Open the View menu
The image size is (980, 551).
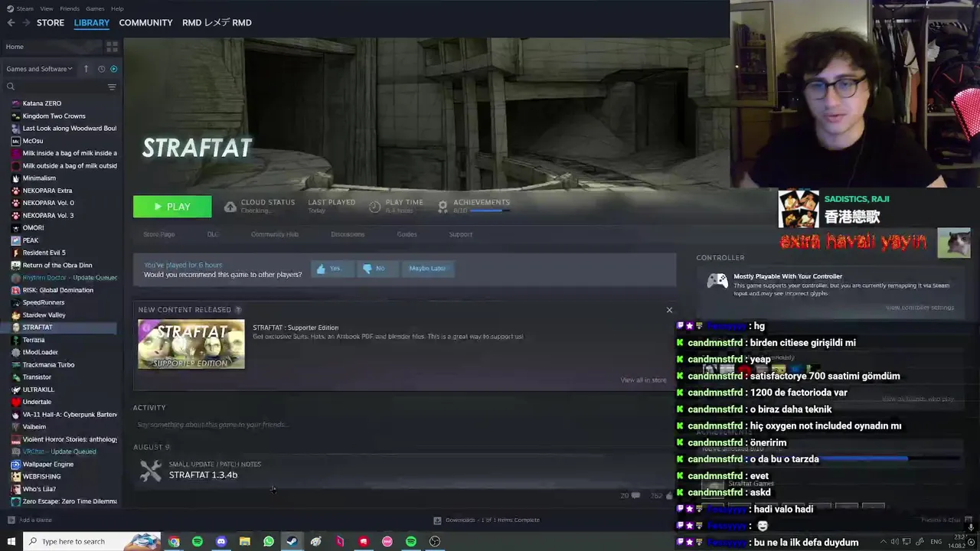[x=47, y=8]
